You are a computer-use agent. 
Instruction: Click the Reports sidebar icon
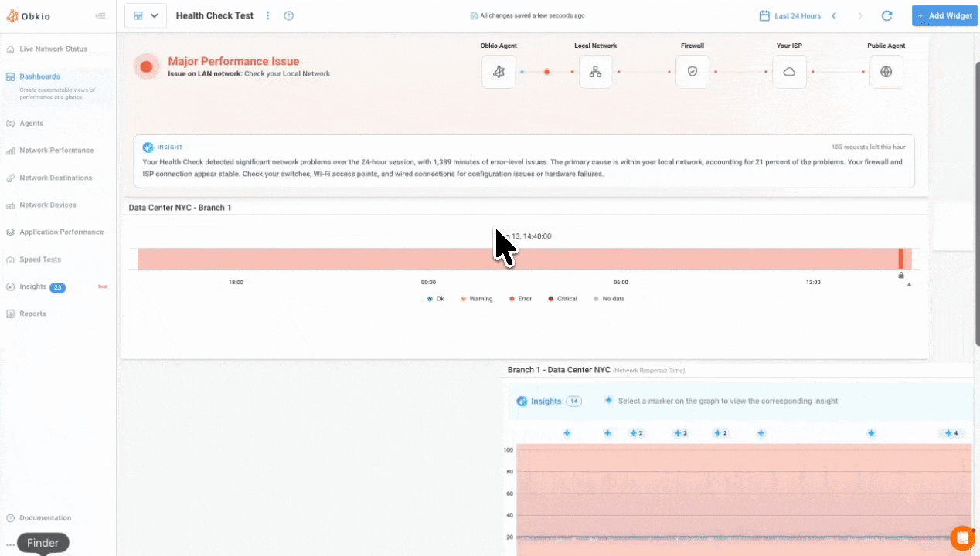click(11, 314)
